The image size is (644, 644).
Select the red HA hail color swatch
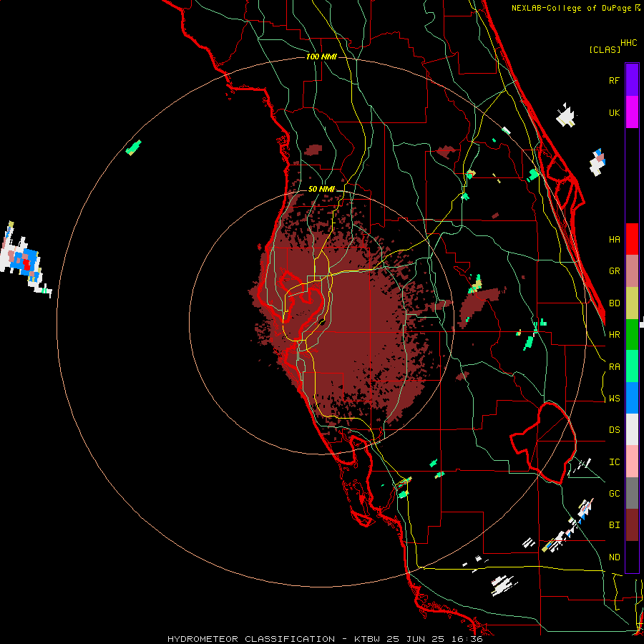[632, 239]
